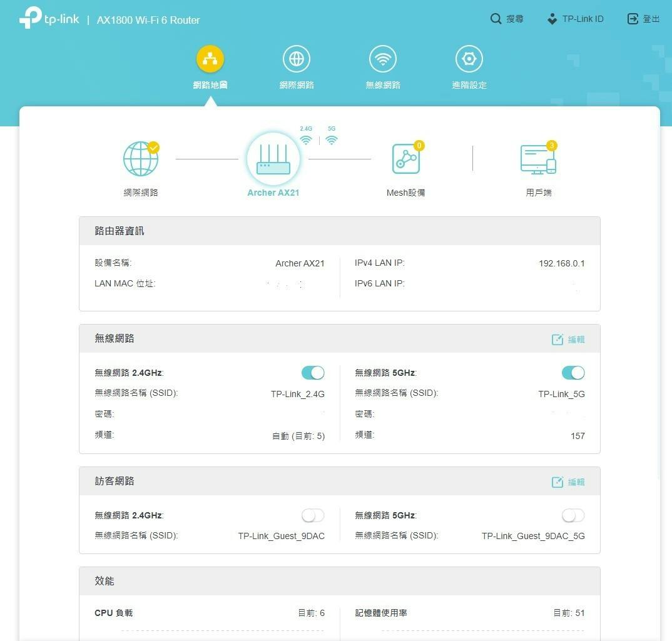The width and height of the screenshot is (672, 641).
Task: Disable the 無線網路 5GHz wireless toggle
Action: [x=573, y=373]
